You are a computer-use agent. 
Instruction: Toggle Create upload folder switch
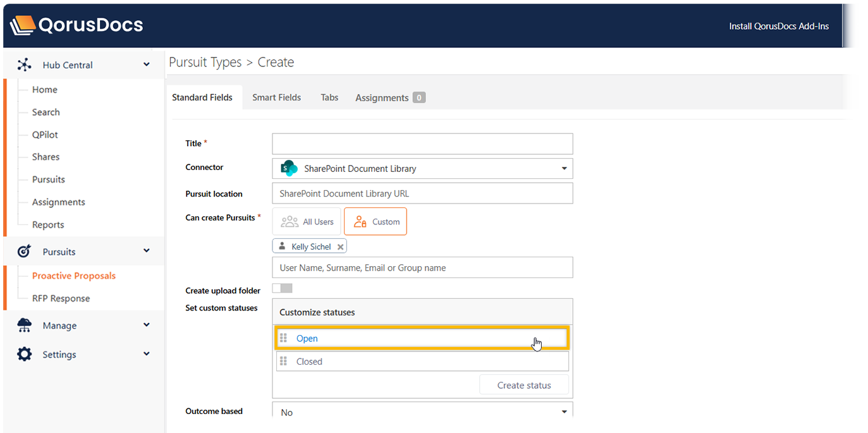coord(282,288)
